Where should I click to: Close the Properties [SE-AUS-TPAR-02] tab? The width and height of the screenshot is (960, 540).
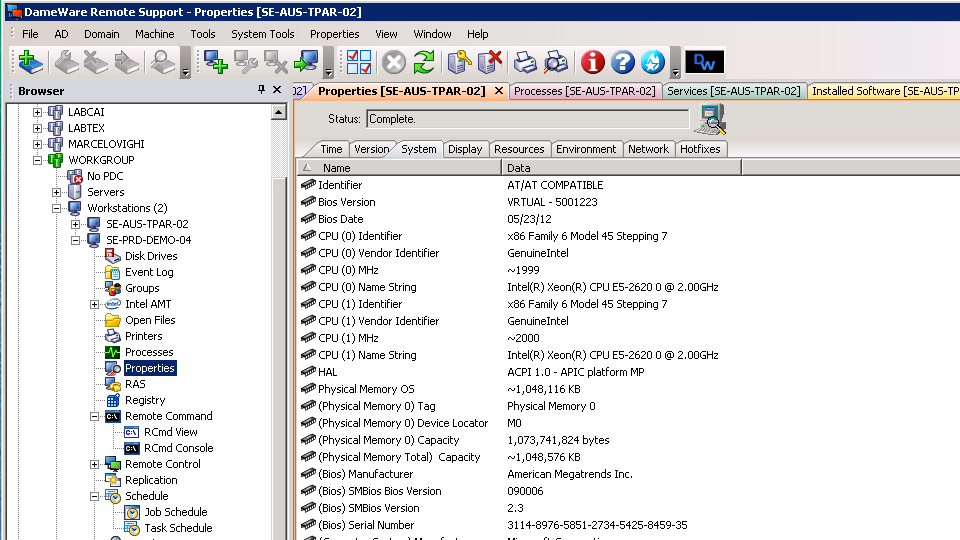click(x=498, y=91)
